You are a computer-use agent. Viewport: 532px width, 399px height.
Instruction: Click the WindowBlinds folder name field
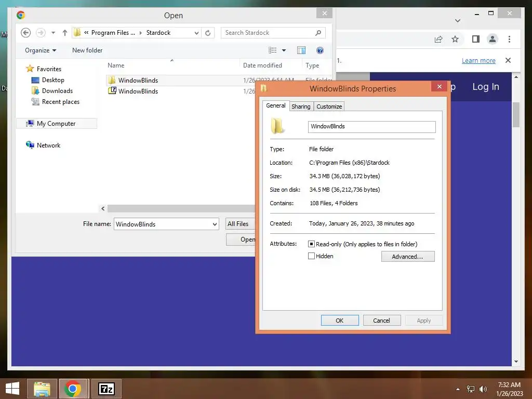pyautogui.click(x=371, y=127)
